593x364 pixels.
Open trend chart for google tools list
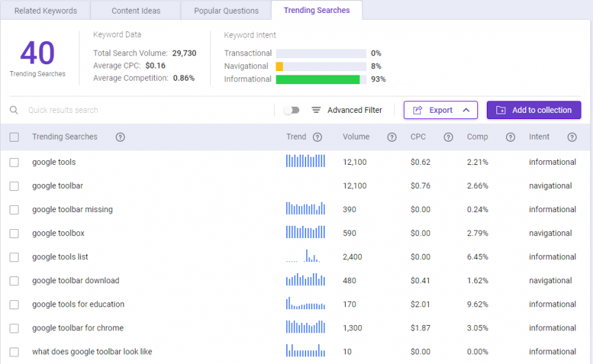tap(303, 256)
